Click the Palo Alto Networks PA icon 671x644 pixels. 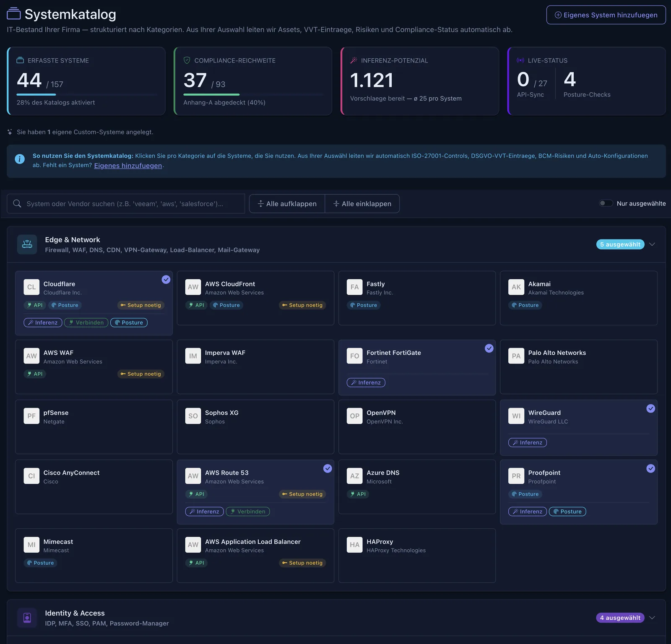click(x=516, y=356)
